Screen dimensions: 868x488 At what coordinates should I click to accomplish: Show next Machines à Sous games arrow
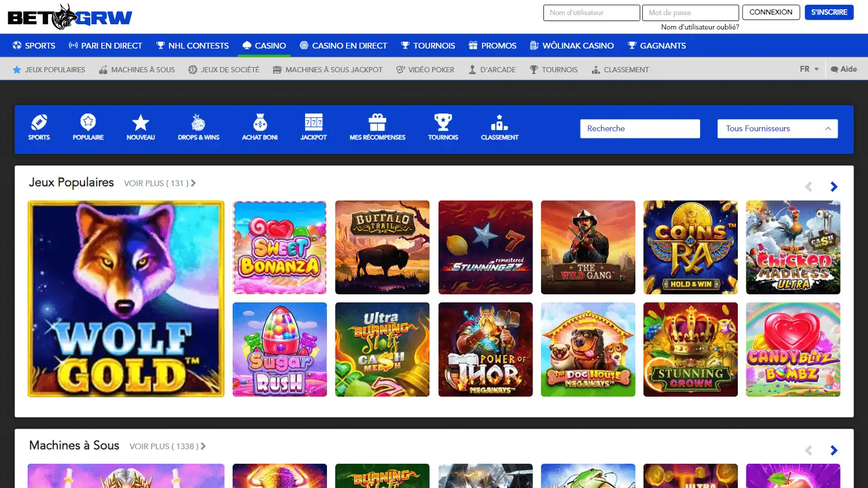click(834, 450)
